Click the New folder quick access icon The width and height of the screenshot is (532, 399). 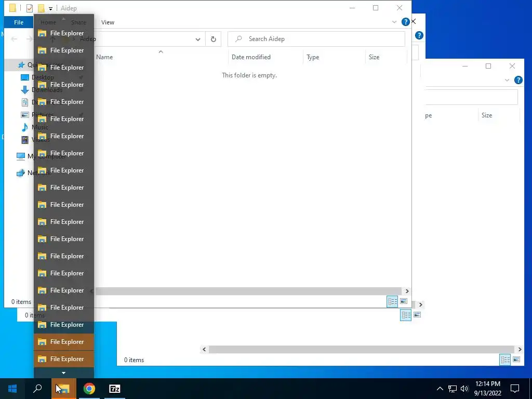pyautogui.click(x=41, y=8)
